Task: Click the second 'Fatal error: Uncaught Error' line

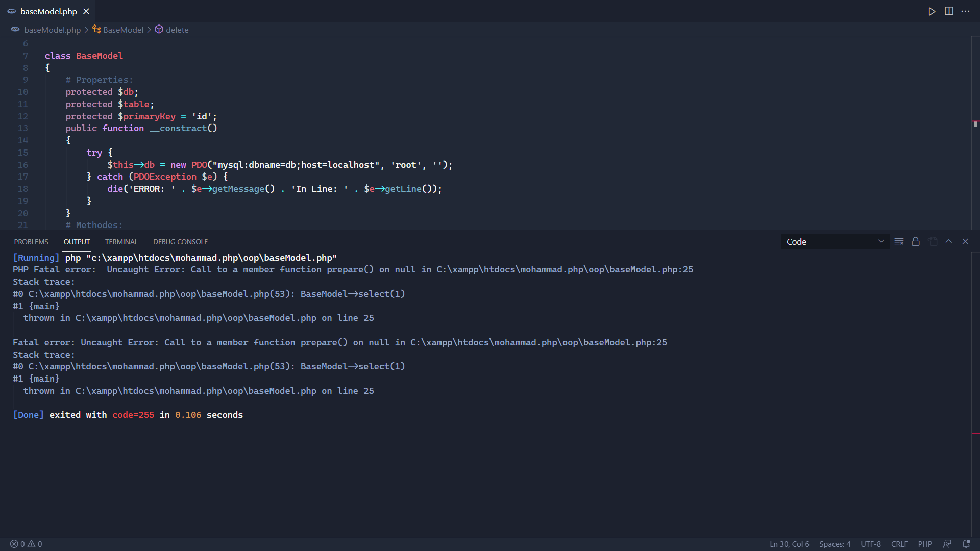Action: (340, 342)
